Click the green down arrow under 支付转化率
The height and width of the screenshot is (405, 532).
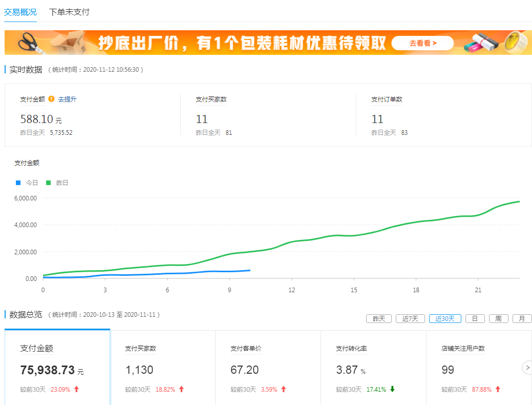coord(392,389)
